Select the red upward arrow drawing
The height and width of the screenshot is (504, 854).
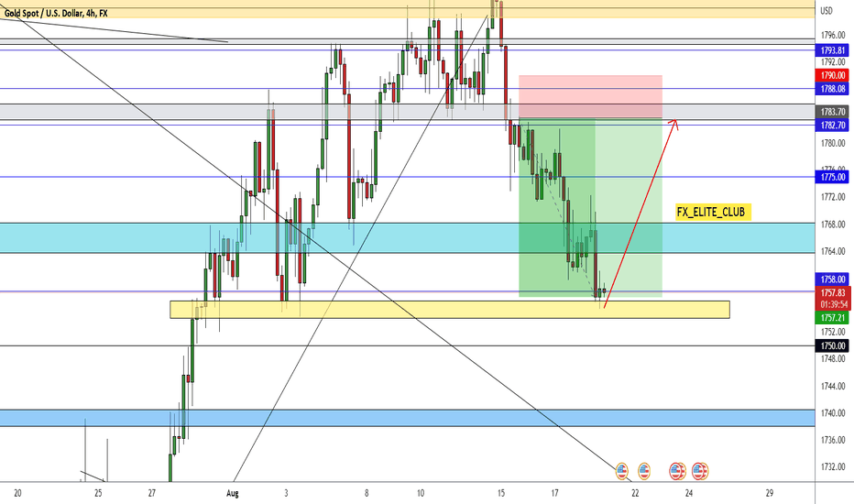click(641, 213)
